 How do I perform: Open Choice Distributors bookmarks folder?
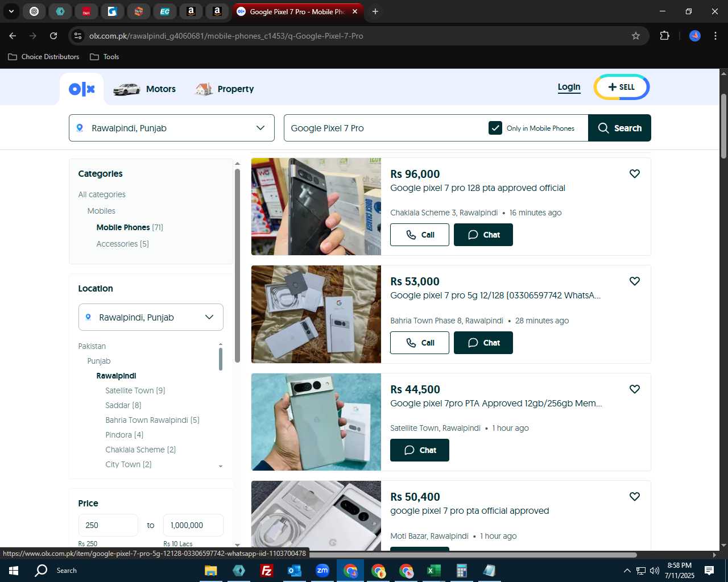[44, 57]
